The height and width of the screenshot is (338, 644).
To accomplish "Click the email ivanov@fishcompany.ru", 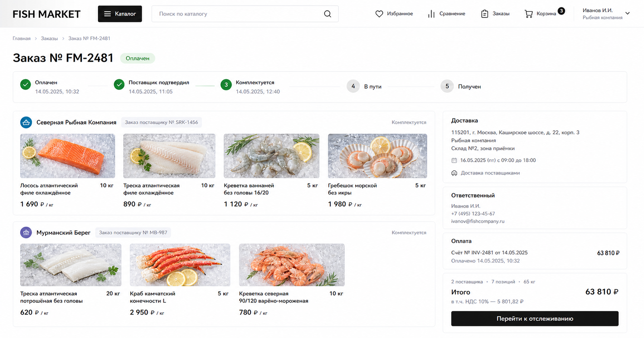I will click(x=478, y=221).
